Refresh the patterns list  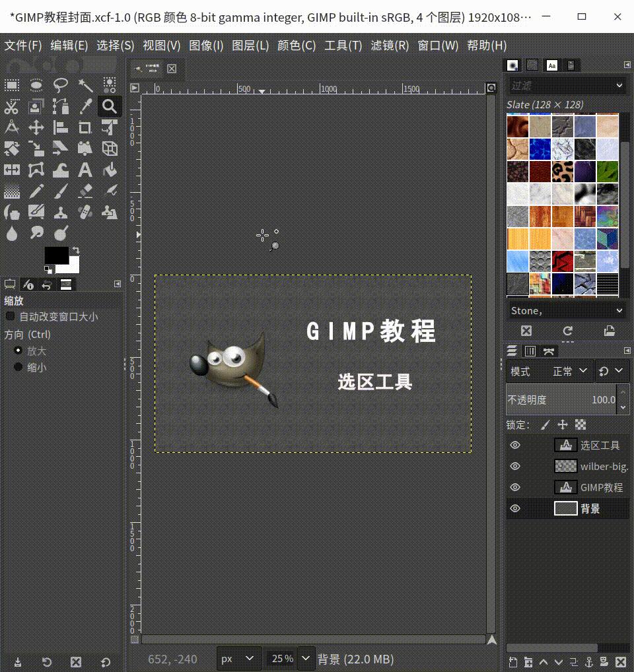[567, 331]
